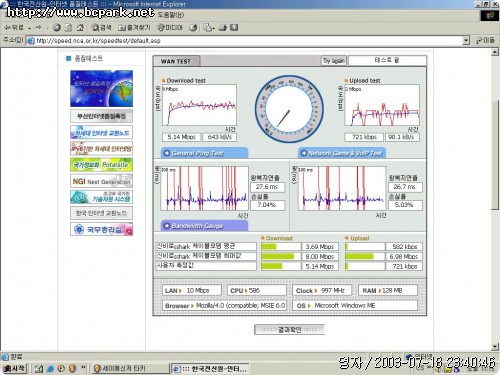
Task: Select the WAN TEST tab
Action: [x=176, y=61]
